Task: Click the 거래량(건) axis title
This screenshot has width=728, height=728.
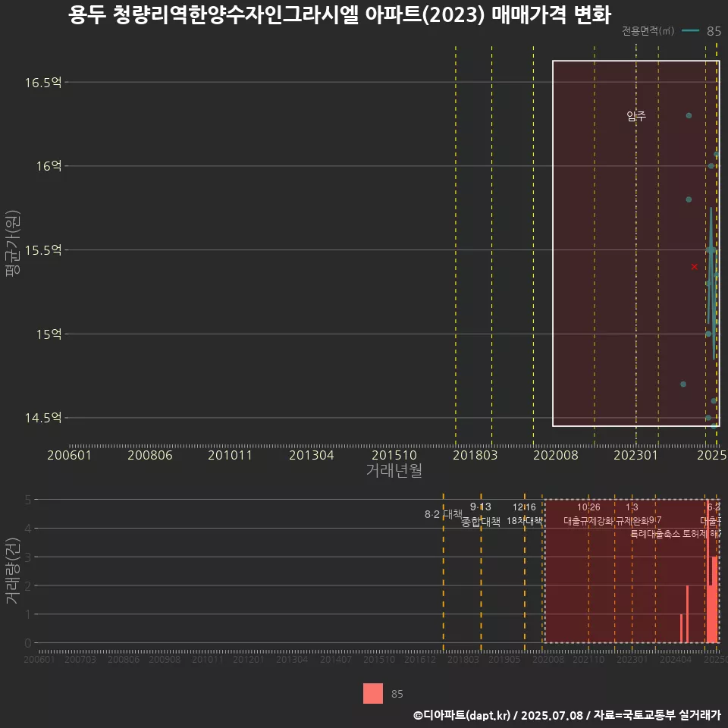Action: pyautogui.click(x=13, y=570)
